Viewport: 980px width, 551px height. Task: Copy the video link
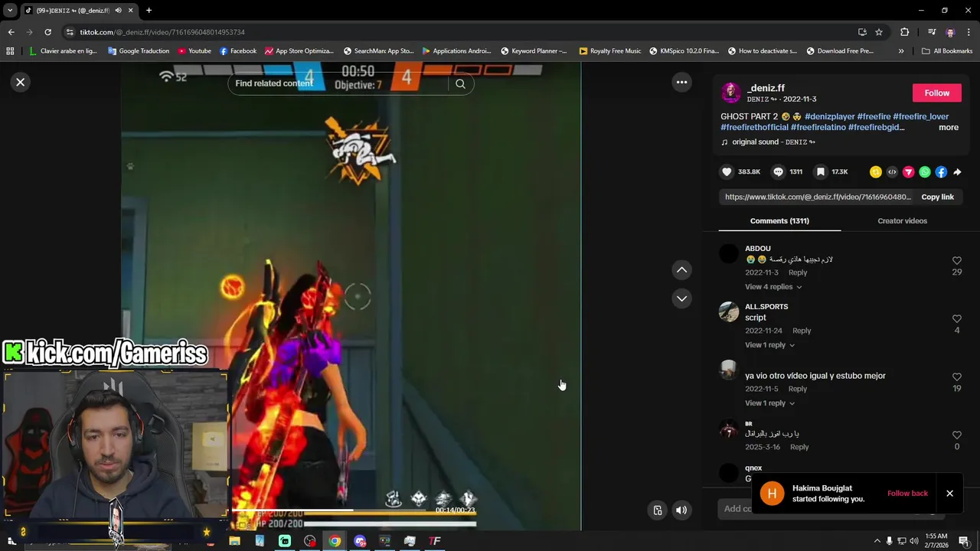click(x=937, y=197)
